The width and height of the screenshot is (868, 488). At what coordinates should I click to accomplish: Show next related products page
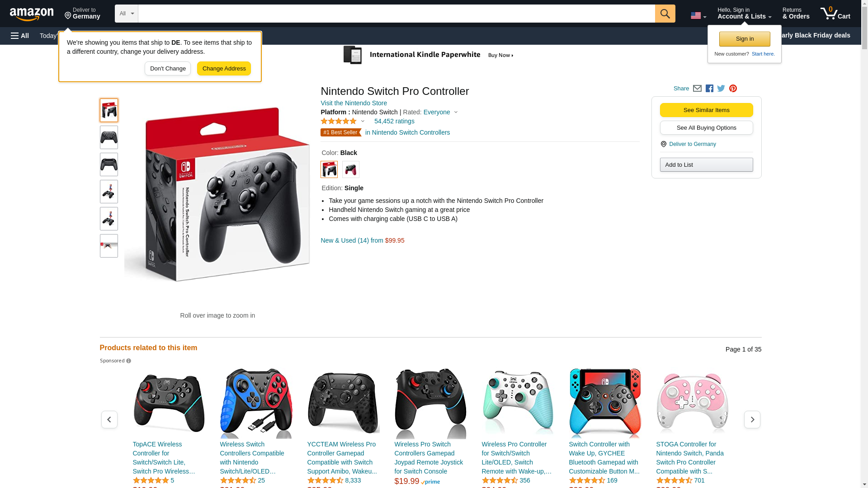pos(752,420)
